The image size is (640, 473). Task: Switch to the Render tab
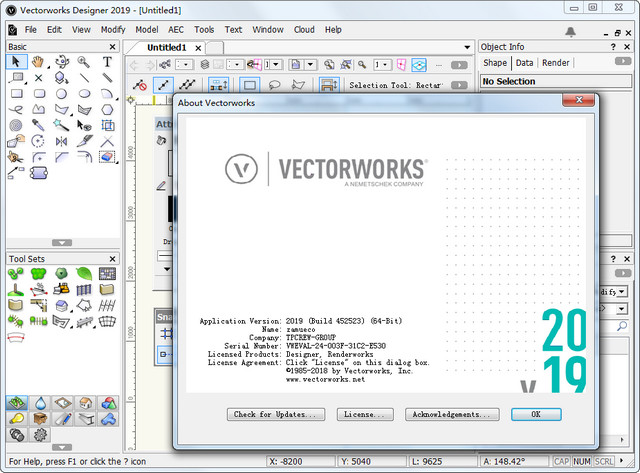pyautogui.click(x=556, y=63)
